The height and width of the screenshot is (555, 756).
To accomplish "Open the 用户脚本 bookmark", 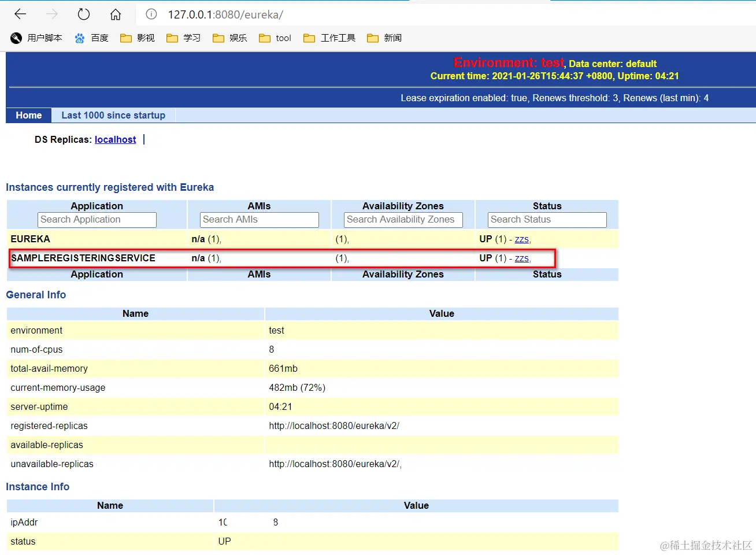I will click(36, 38).
